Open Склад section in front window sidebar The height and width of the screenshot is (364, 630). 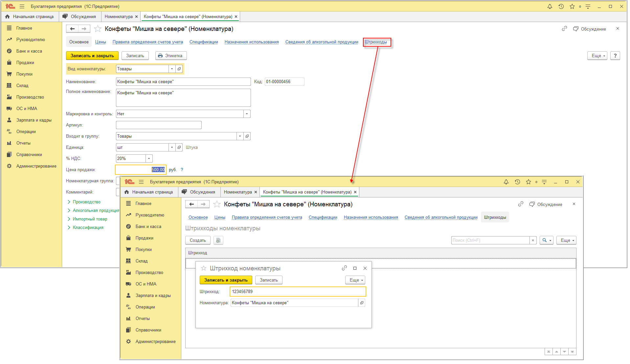point(142,261)
